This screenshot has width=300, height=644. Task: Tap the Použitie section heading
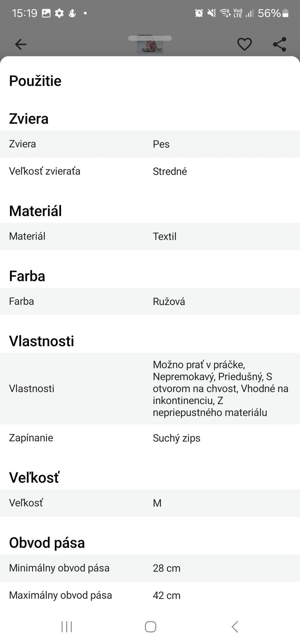(x=35, y=81)
